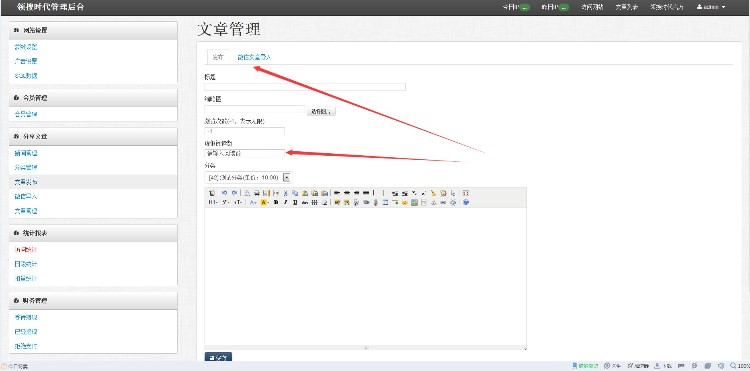This screenshot has width=750, height=371.
Task: Click the Print icon in the editor toolbar
Action: (256, 193)
